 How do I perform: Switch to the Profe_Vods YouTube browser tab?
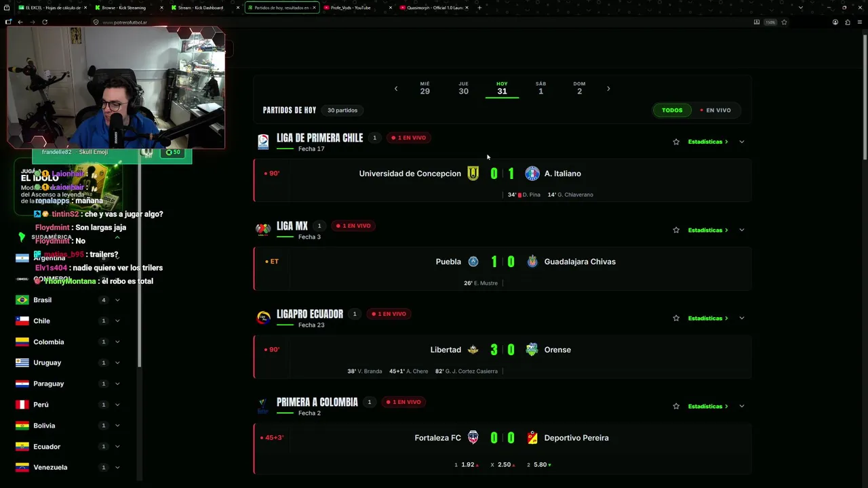coord(358,7)
